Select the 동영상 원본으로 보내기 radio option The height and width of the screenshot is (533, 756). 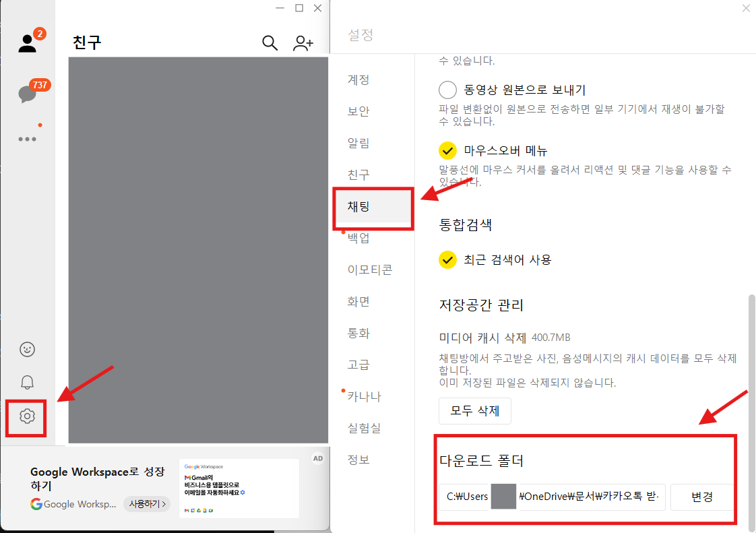[447, 90]
